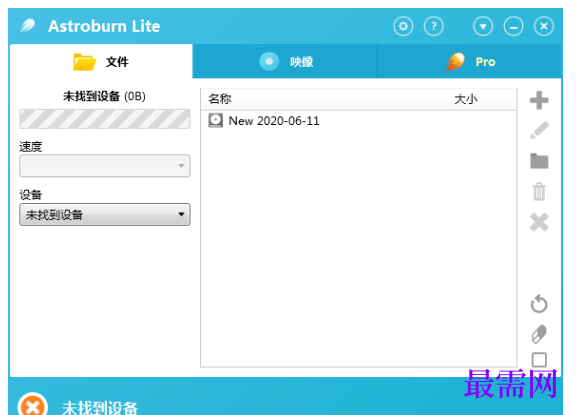Click the 名称 column header
576x415 pixels.
pos(220,99)
